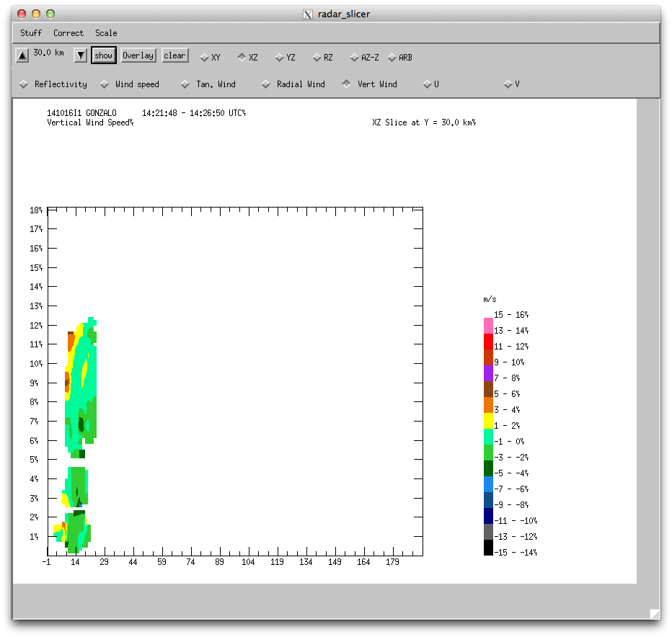The height and width of the screenshot is (637, 672).
Task: Select the ARB slice option
Action: (400, 58)
